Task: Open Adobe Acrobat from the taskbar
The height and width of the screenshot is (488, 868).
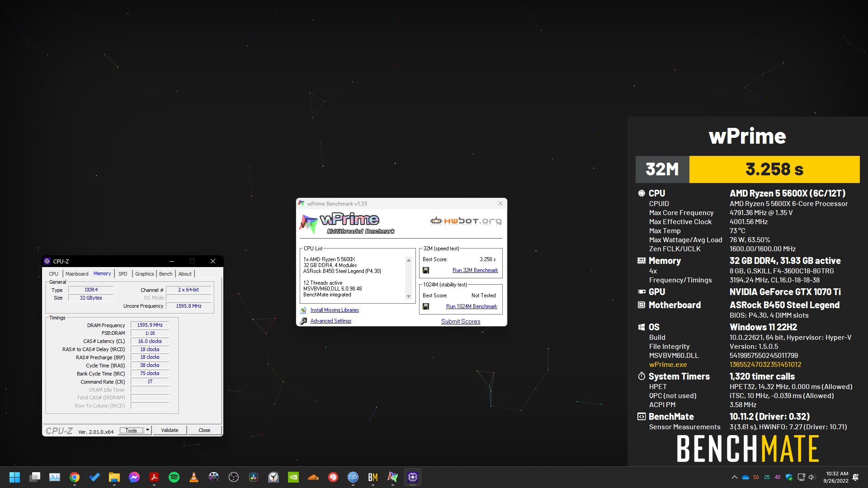Action: click(154, 477)
